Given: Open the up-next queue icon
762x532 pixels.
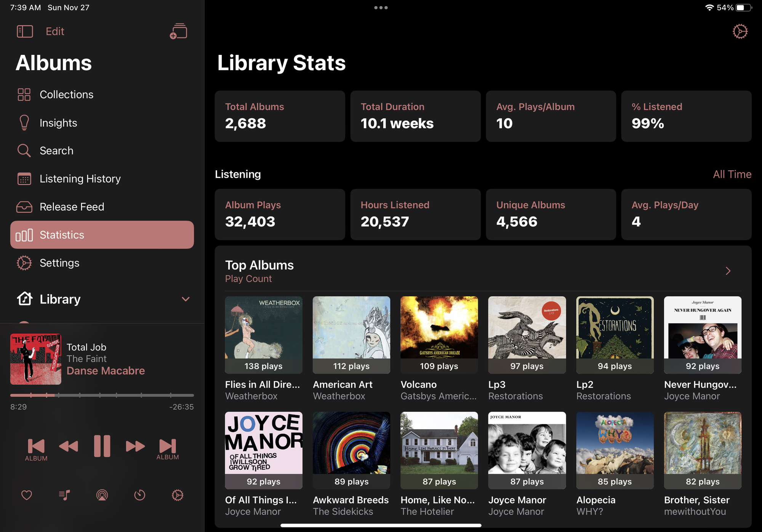Looking at the screenshot, I should [x=64, y=495].
